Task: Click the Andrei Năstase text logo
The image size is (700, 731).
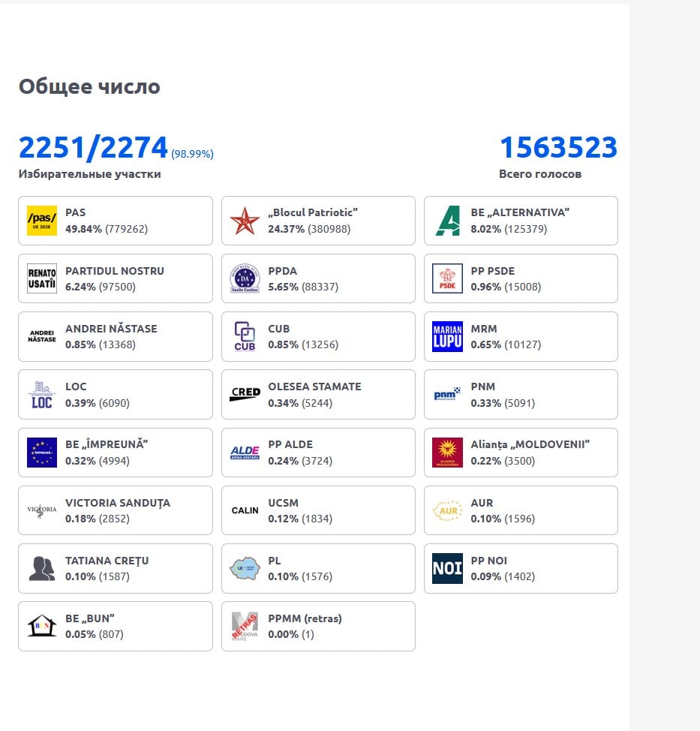Action: pos(42,336)
